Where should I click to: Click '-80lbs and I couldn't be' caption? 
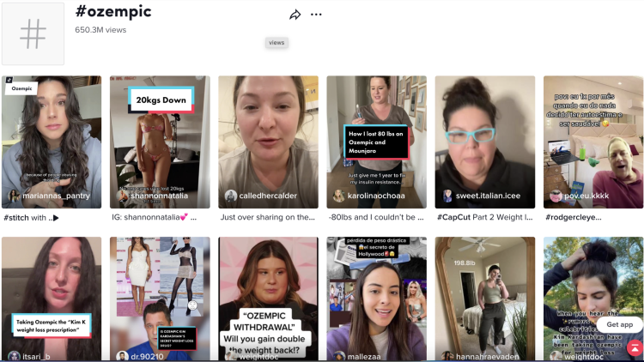[376, 217]
